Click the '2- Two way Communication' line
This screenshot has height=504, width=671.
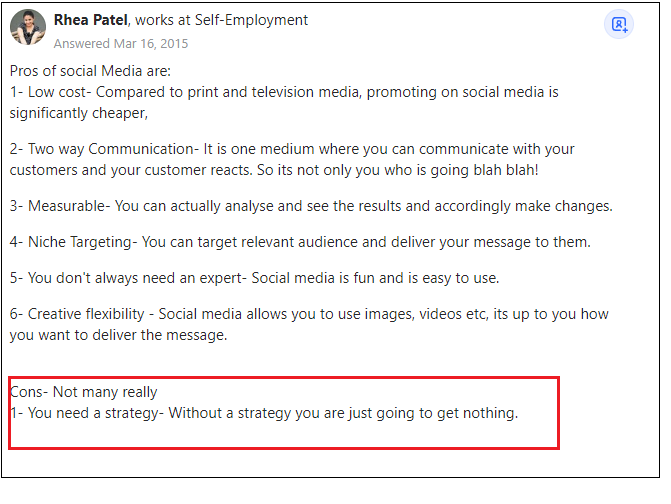pos(292,149)
